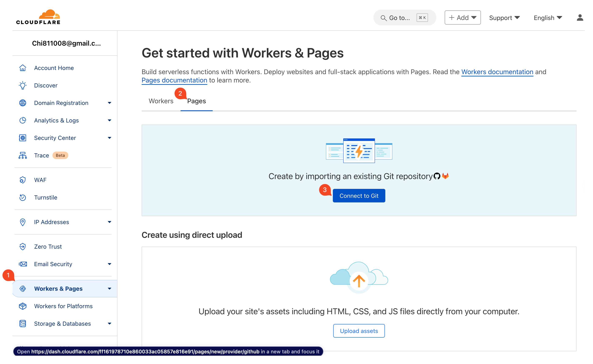Open WAF in sidebar
Viewport: 593px width, 364px height.
pyautogui.click(x=40, y=180)
